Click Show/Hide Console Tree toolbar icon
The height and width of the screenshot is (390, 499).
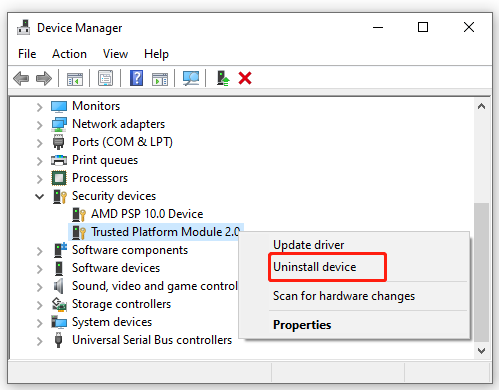(75, 79)
